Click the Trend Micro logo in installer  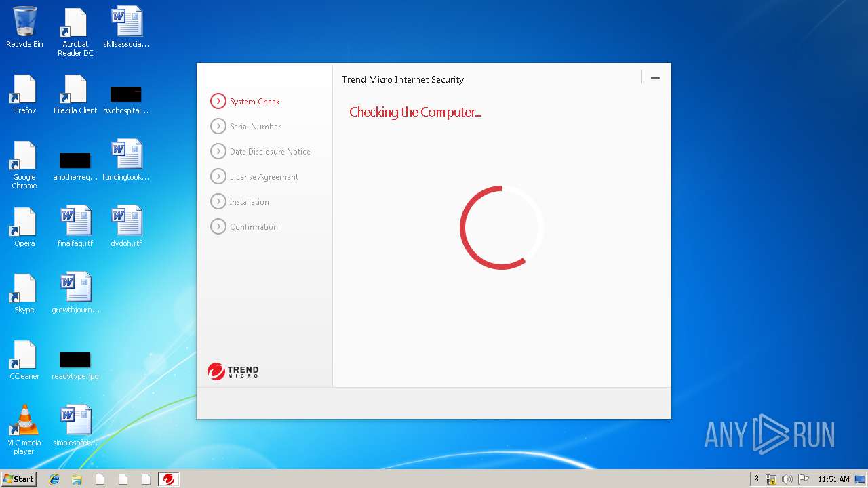tap(233, 371)
